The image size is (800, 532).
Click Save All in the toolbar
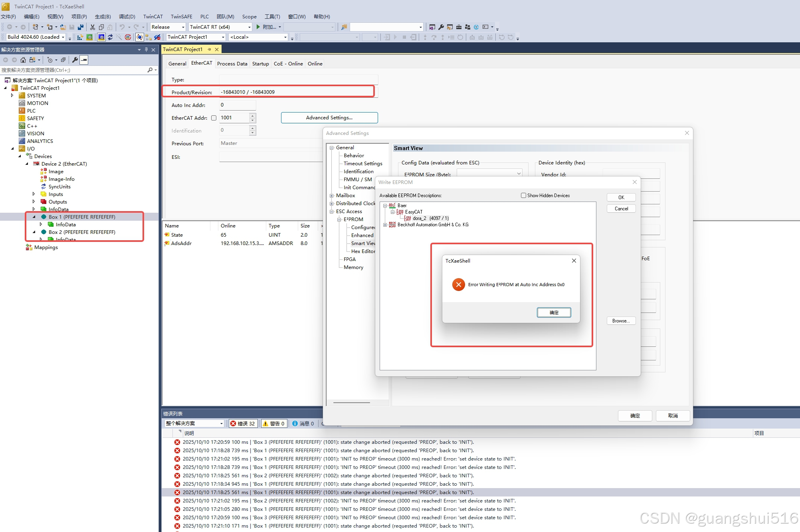pos(80,27)
